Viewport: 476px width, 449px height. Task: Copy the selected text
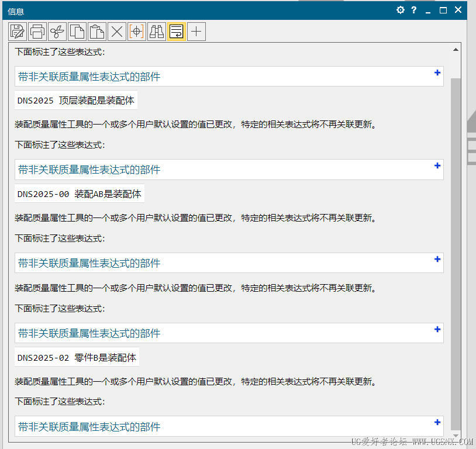pyautogui.click(x=77, y=31)
